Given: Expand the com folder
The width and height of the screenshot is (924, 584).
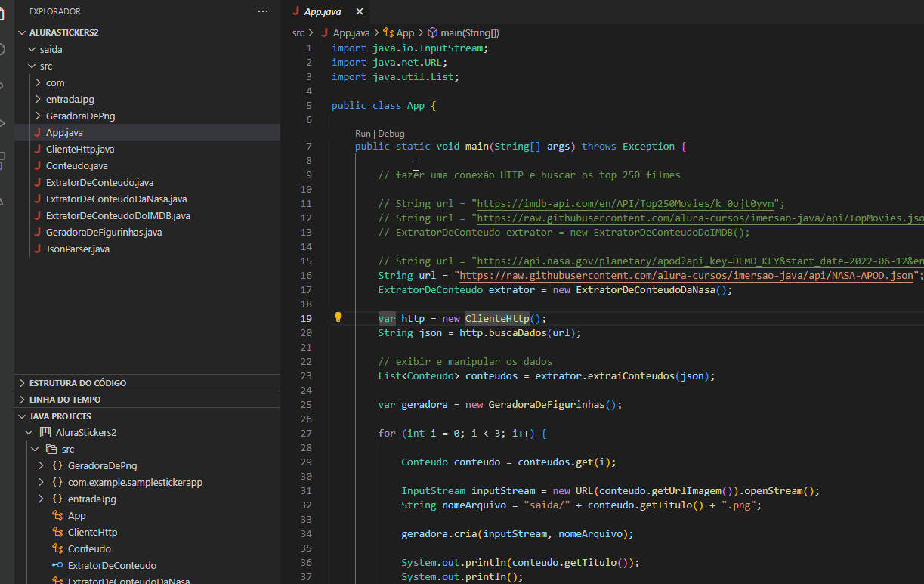Looking at the screenshot, I should point(38,82).
